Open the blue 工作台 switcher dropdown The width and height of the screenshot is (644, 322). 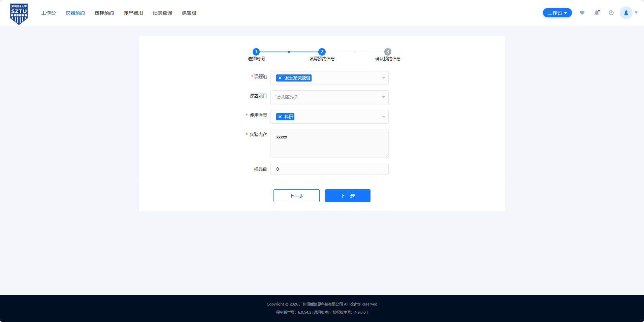click(557, 13)
